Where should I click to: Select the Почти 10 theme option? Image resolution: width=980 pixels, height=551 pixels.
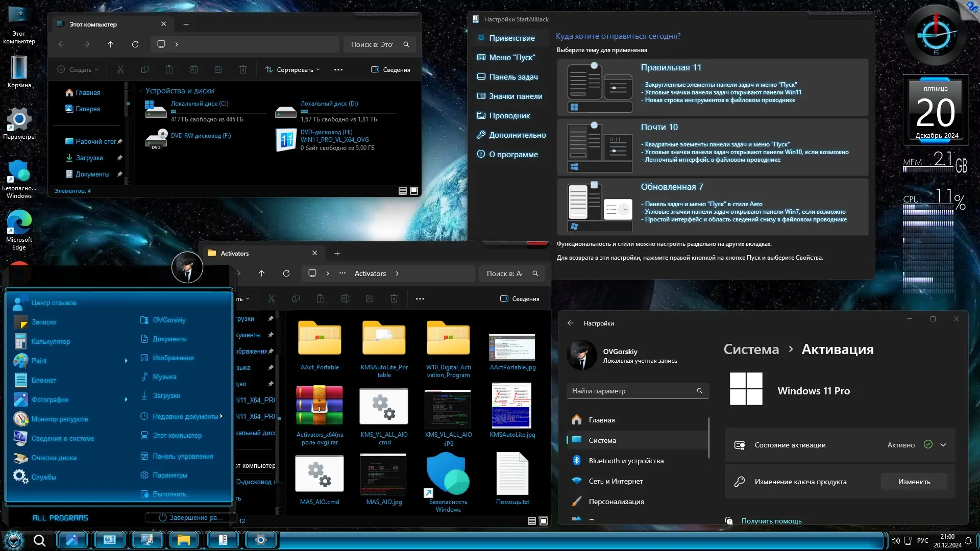pyautogui.click(x=712, y=147)
